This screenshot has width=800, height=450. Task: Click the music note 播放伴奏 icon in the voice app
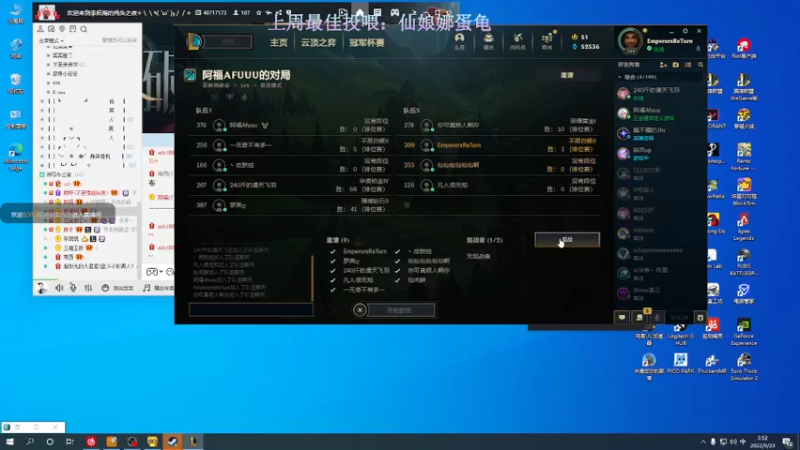coord(146,288)
